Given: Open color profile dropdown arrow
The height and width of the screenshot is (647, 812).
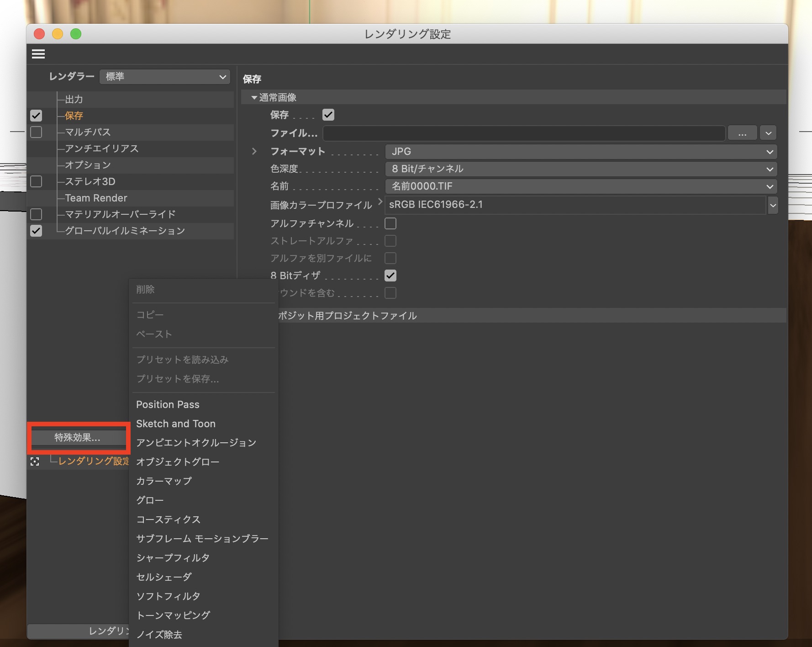Looking at the screenshot, I should (x=773, y=205).
